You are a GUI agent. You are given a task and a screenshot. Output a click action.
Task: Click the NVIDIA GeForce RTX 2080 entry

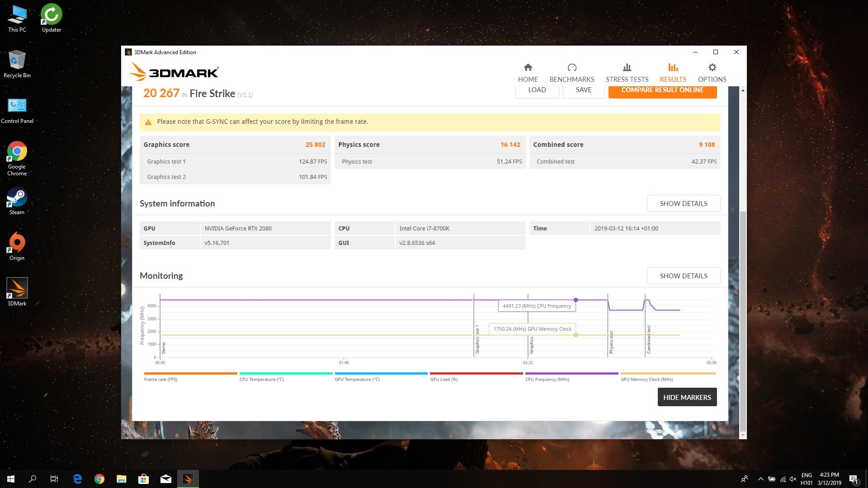[x=265, y=228]
